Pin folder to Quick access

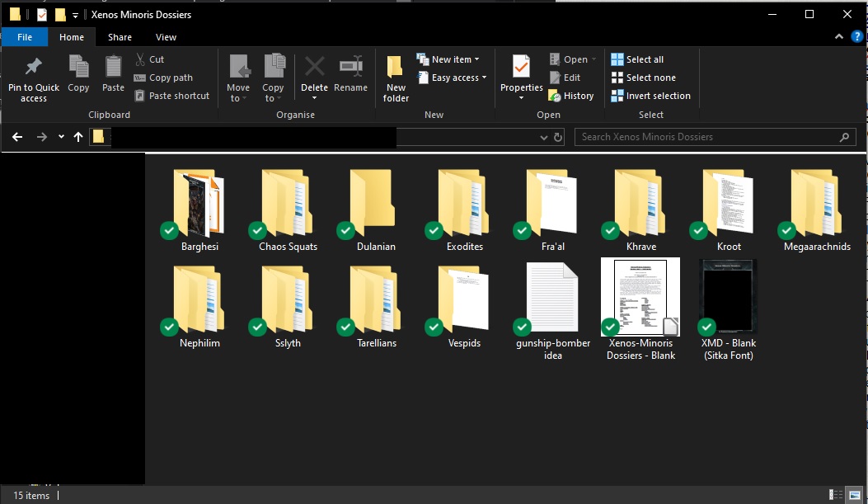pos(33,80)
